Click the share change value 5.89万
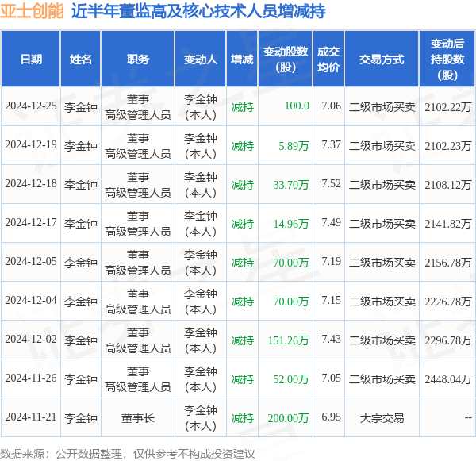The image size is (476, 461). coord(294,146)
